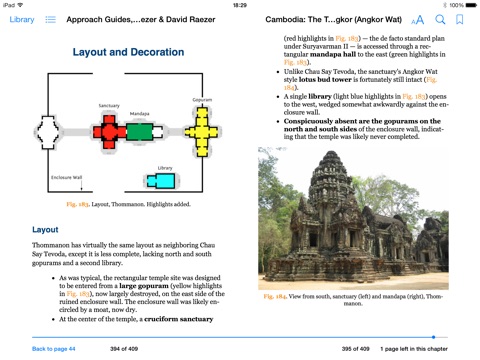Open the table of contents list icon
The image size is (480, 360).
(50, 20)
